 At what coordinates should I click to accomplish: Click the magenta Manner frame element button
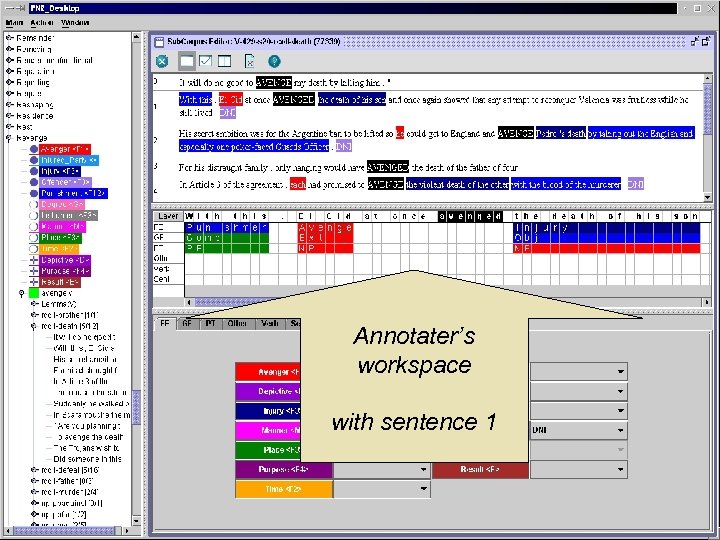(268, 431)
